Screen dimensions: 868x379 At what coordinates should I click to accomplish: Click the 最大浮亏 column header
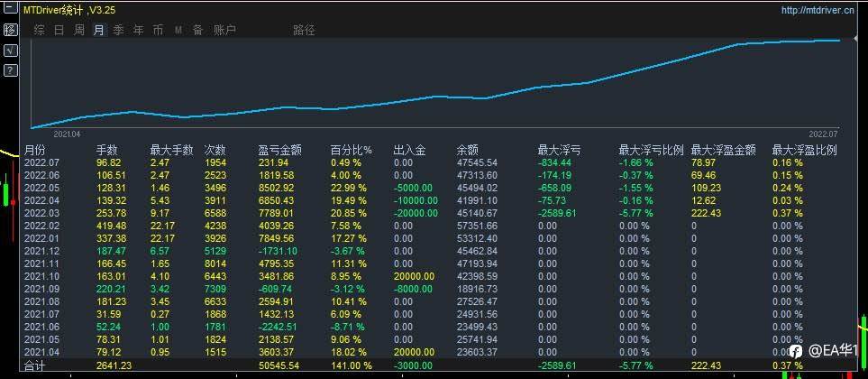click(559, 150)
